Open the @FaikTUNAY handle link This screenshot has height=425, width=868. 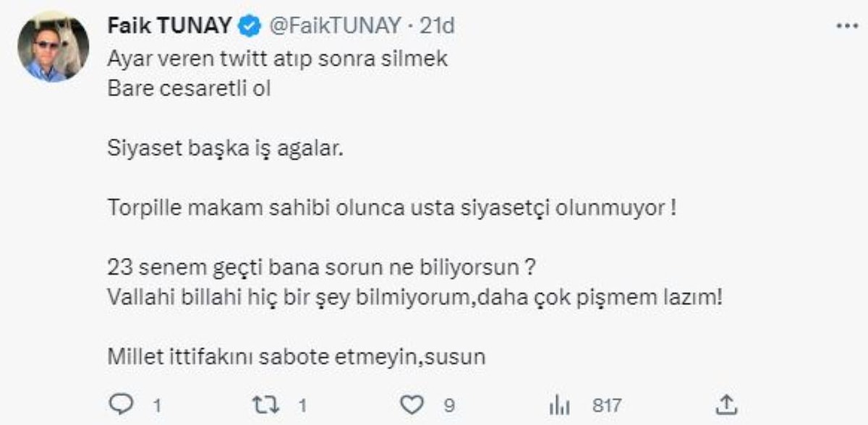point(335,26)
